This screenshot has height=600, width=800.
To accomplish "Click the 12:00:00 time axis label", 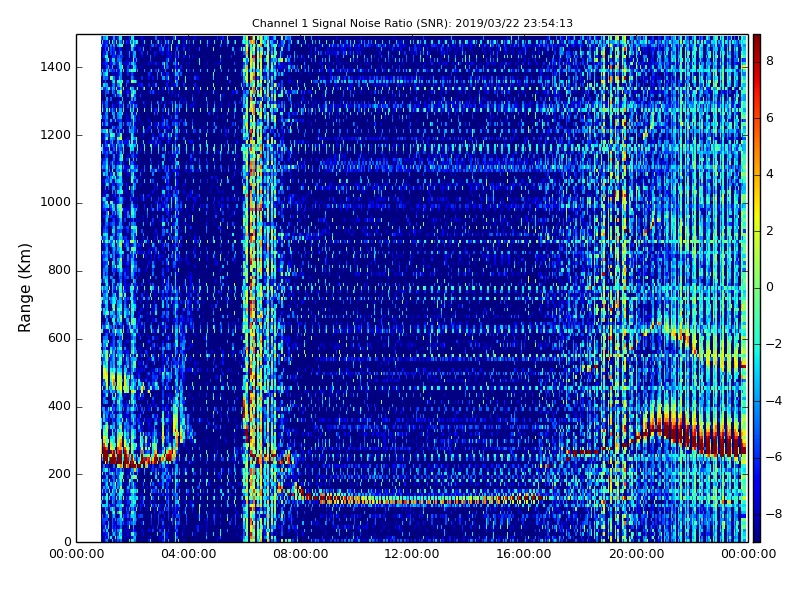I will (412, 554).
